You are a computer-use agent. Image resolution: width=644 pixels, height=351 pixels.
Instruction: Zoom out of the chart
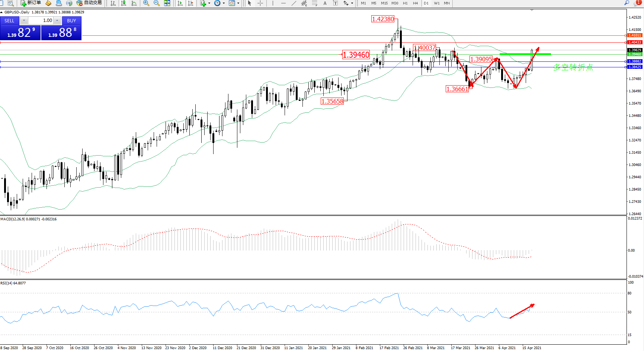point(157,3)
